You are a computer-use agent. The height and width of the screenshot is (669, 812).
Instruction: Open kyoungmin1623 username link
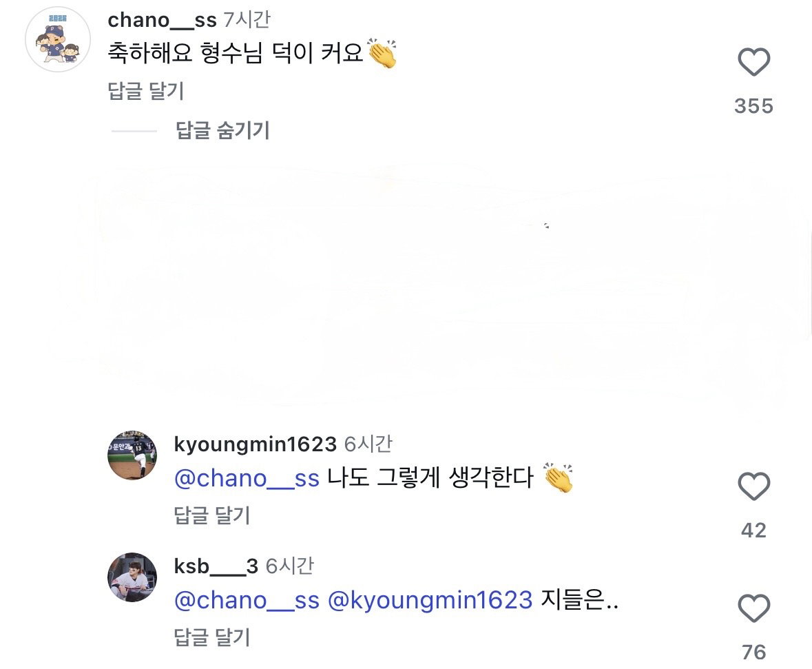(256, 444)
